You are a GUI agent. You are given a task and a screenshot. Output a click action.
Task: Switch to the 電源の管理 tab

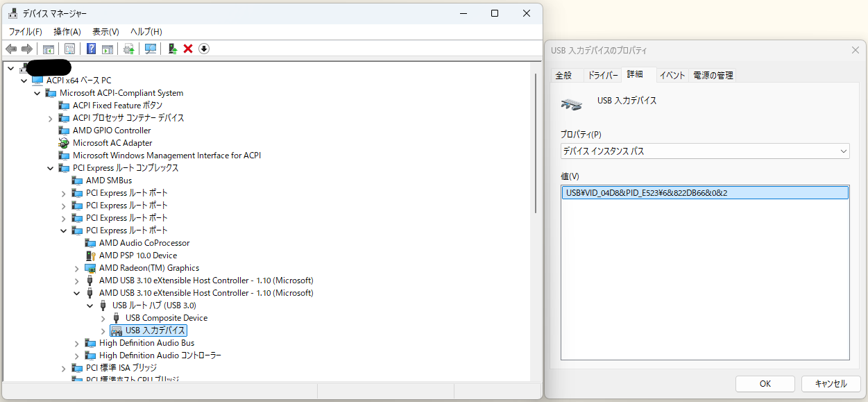click(x=713, y=75)
